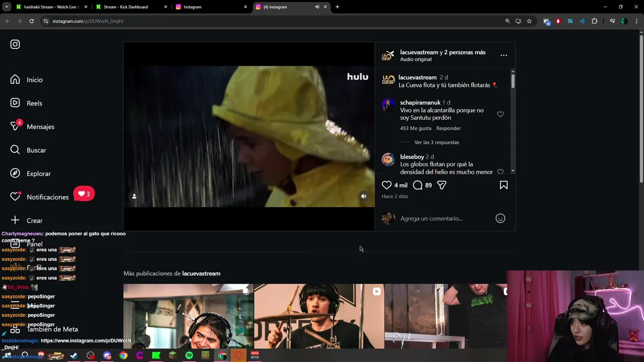
Task: Open the Kick app from taskbar
Action: tap(156, 355)
